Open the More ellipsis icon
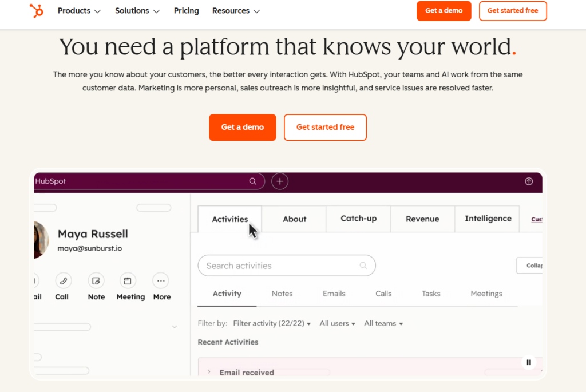This screenshot has width=586, height=392. 161,281
